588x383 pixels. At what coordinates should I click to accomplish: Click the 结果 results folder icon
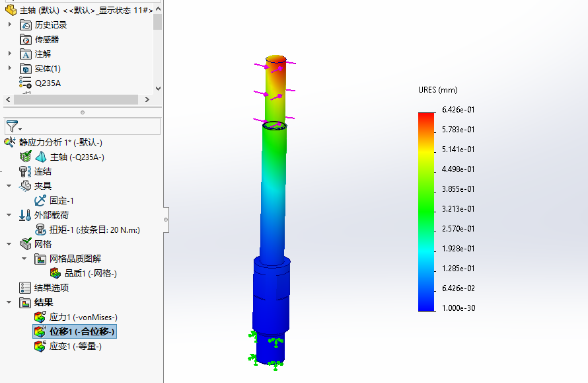click(25, 303)
